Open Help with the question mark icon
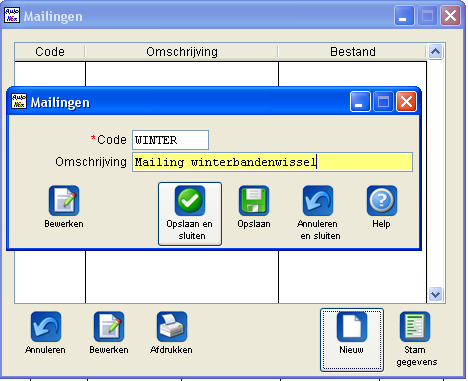This screenshot has height=381, width=468. tap(382, 201)
